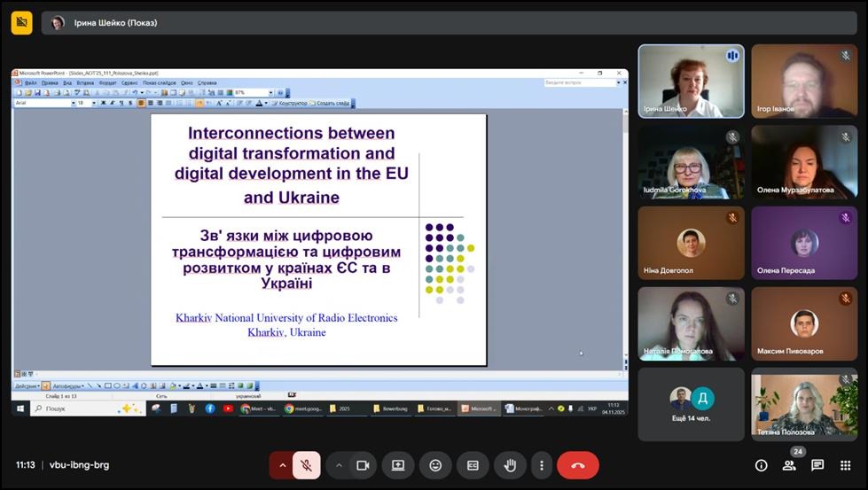This screenshot has width=868, height=490.
Task: Click the yellow presentation icon at top left
Action: (x=21, y=22)
